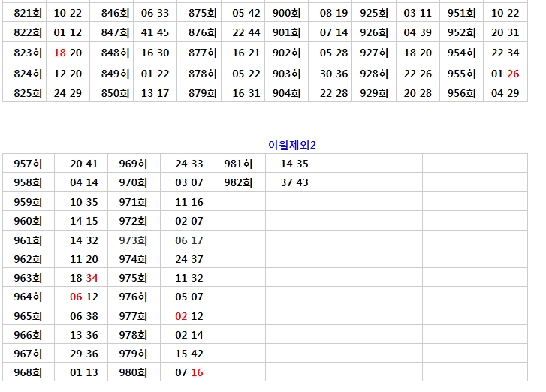Click the 823회 numbers cell with red 18
The image size is (546, 392).
pyautogui.click(x=68, y=53)
